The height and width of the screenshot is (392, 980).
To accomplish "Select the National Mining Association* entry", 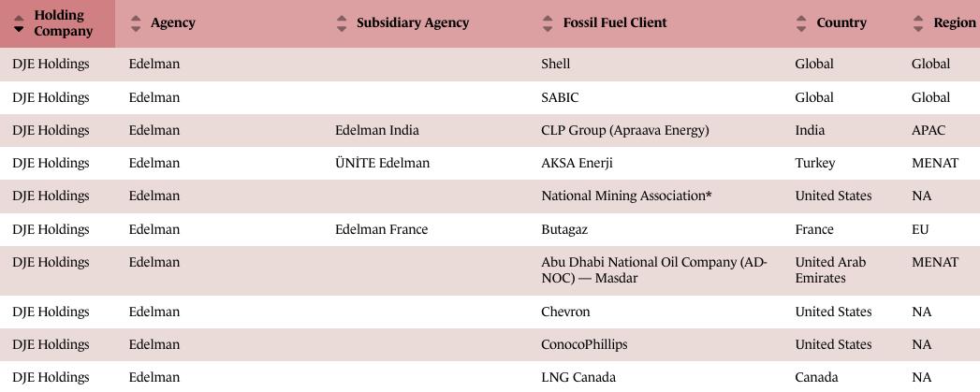I will point(626,196).
